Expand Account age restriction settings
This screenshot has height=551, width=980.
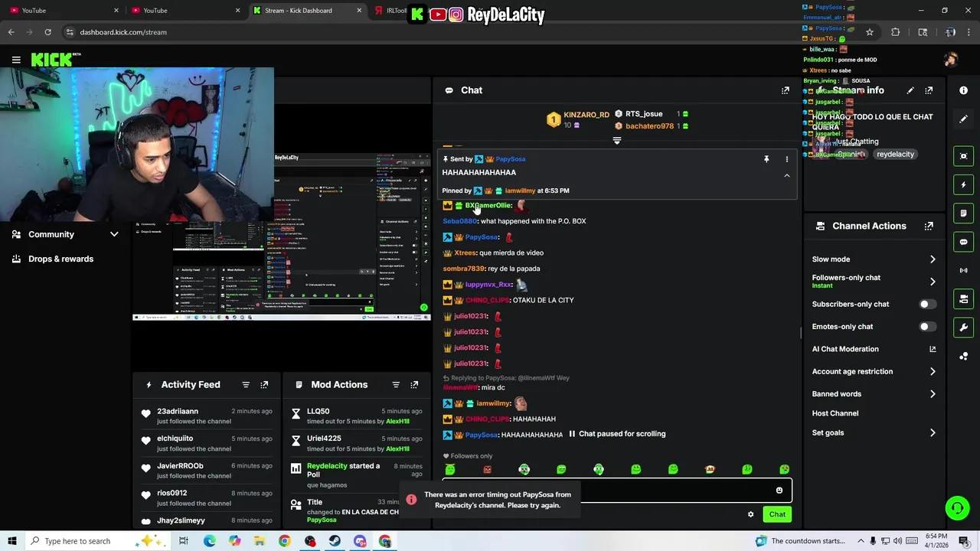(x=933, y=372)
